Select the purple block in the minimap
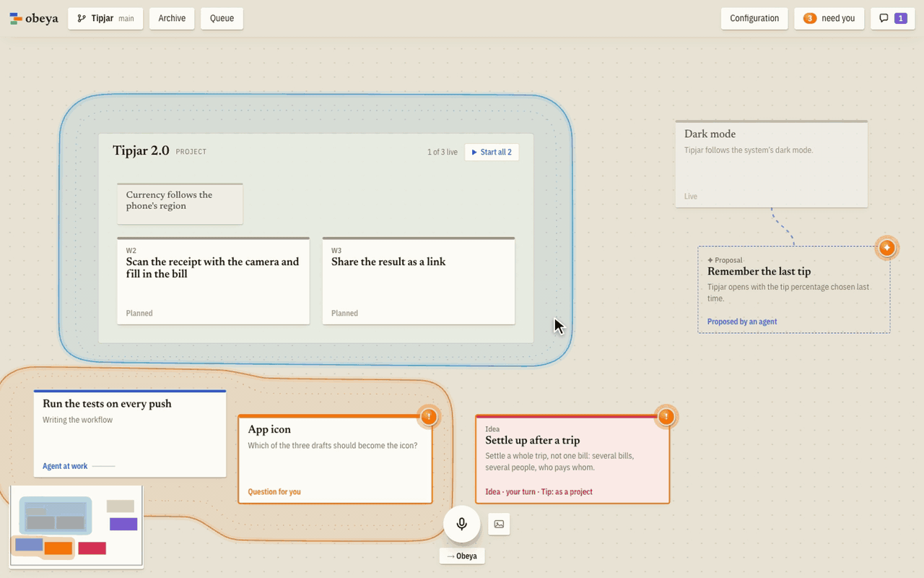This screenshot has width=924, height=578. click(x=123, y=524)
